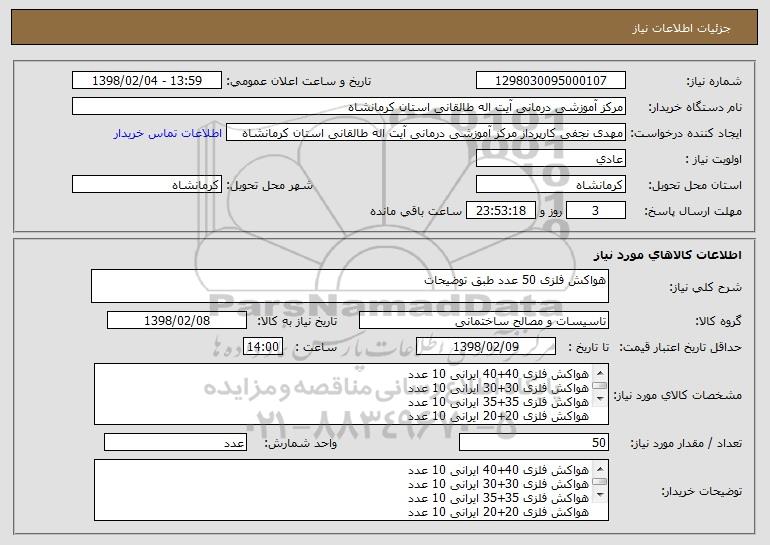Select the general need description text area
This screenshot has height=545, width=770.
(x=350, y=286)
